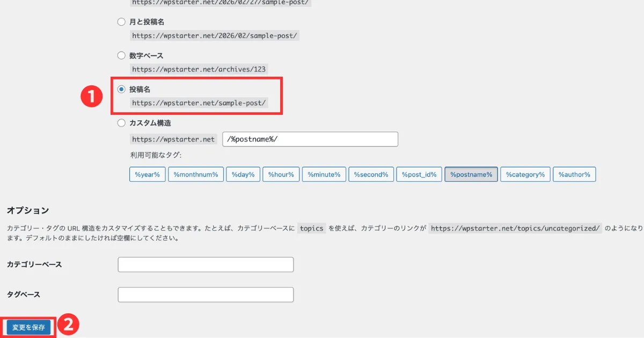This screenshot has width=644, height=338.
Task: Add the %author% tag button
Action: point(574,174)
